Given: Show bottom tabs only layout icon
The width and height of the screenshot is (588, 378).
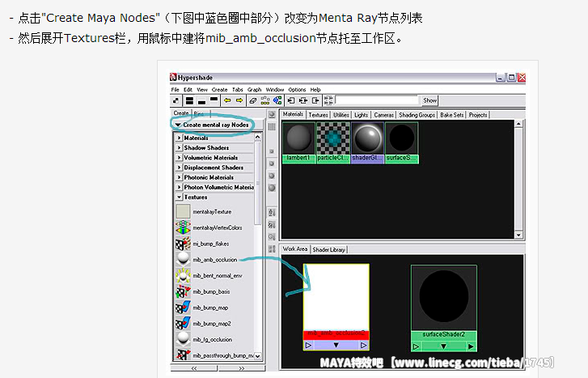Looking at the screenshot, I should 201,100.
